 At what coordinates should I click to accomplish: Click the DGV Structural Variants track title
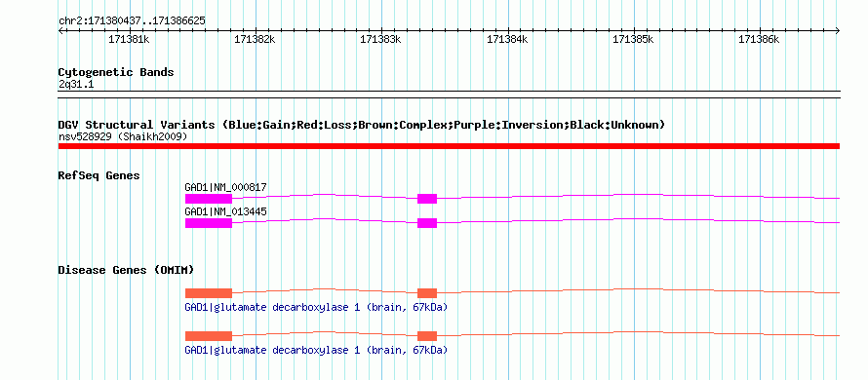[362, 125]
